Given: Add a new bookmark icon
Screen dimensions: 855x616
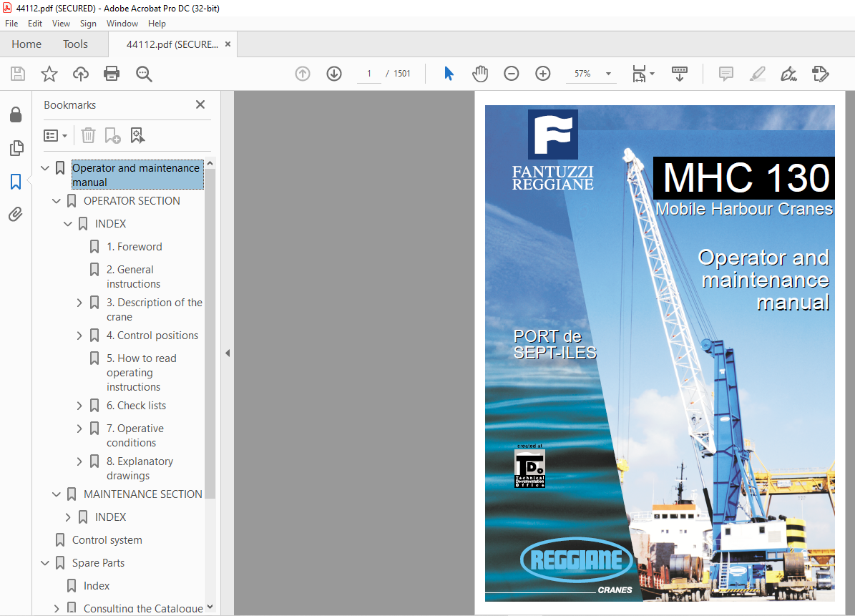Looking at the screenshot, I should pos(112,135).
